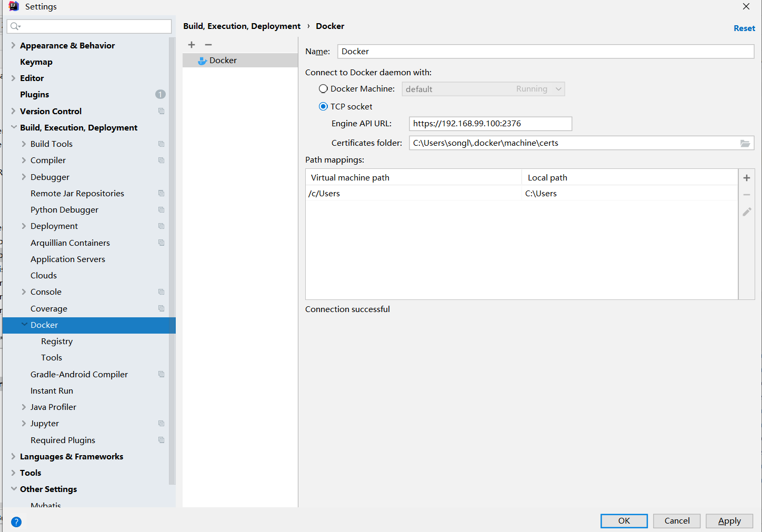Open Instant Run settings
Image resolution: width=762 pixels, height=532 pixels.
click(x=52, y=390)
